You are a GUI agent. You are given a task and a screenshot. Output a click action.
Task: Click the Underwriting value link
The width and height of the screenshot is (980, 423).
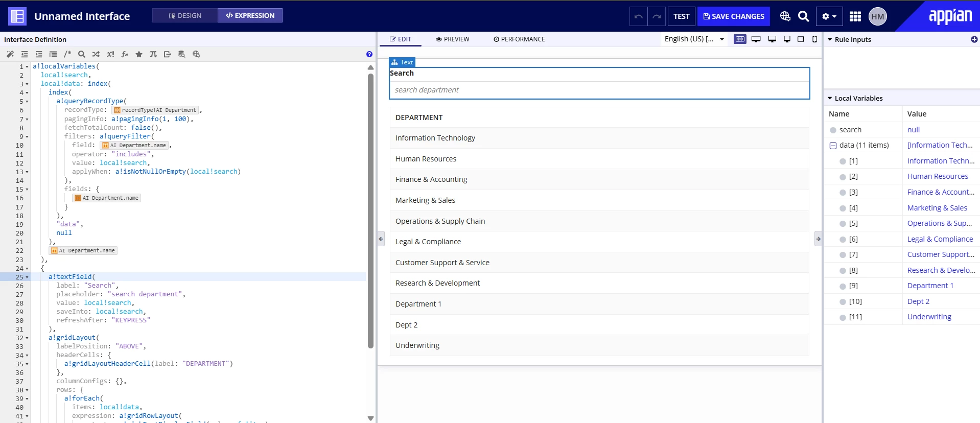[x=929, y=317]
